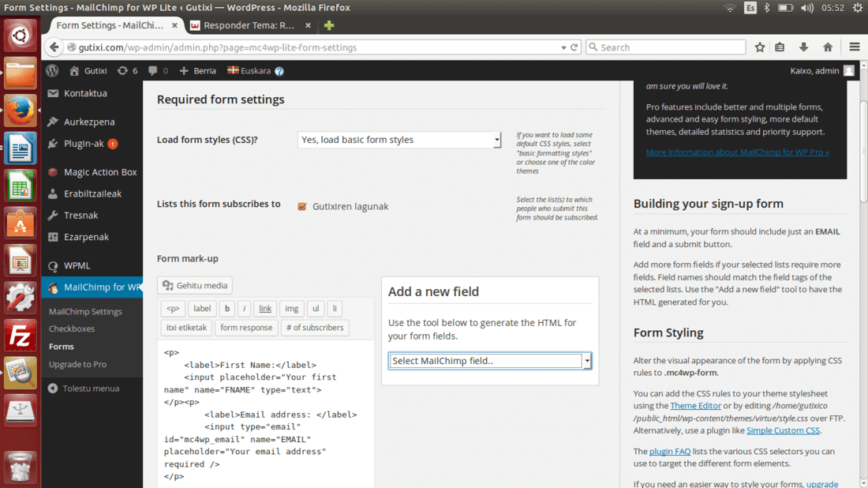This screenshot has height=488, width=868.
Task: Click the # of subscribers button
Action: [x=315, y=328]
